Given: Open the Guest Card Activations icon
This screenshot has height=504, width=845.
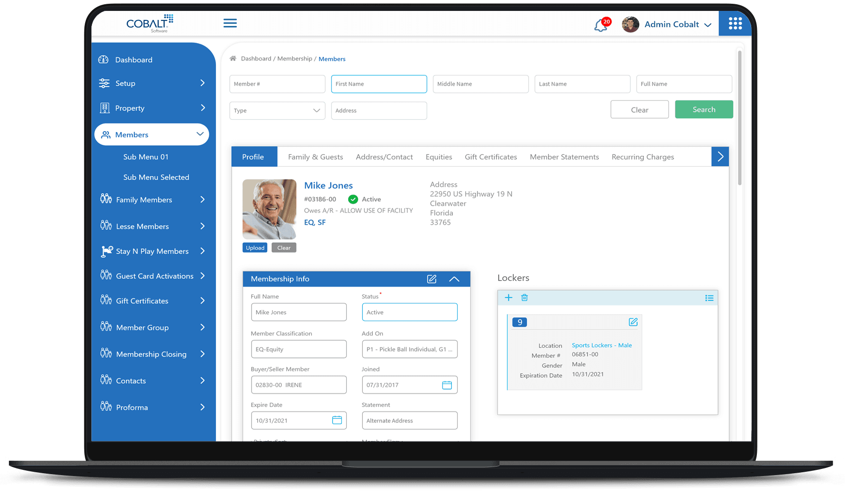Looking at the screenshot, I should [106, 275].
